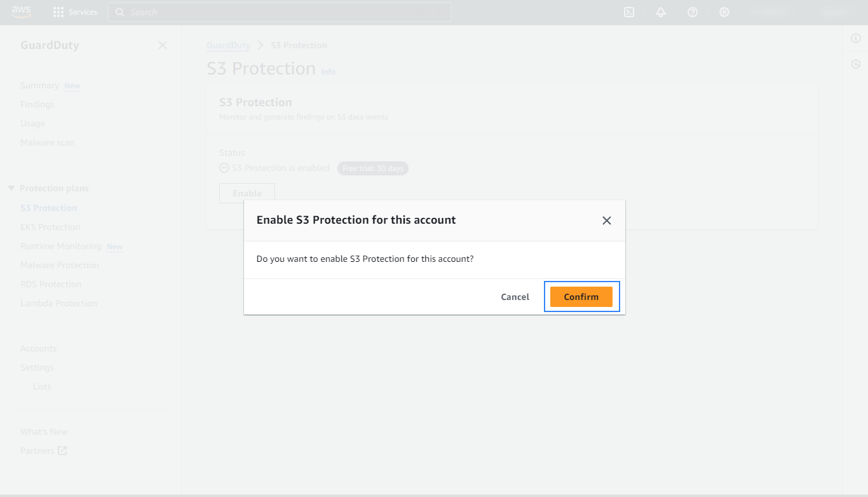Close the Enable S3 Protection dialog
This screenshot has width=868, height=497.
tap(607, 221)
